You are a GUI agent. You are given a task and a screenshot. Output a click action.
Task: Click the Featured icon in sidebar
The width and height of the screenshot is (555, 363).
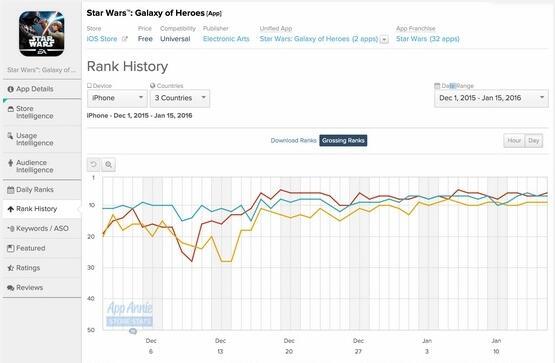pos(11,248)
